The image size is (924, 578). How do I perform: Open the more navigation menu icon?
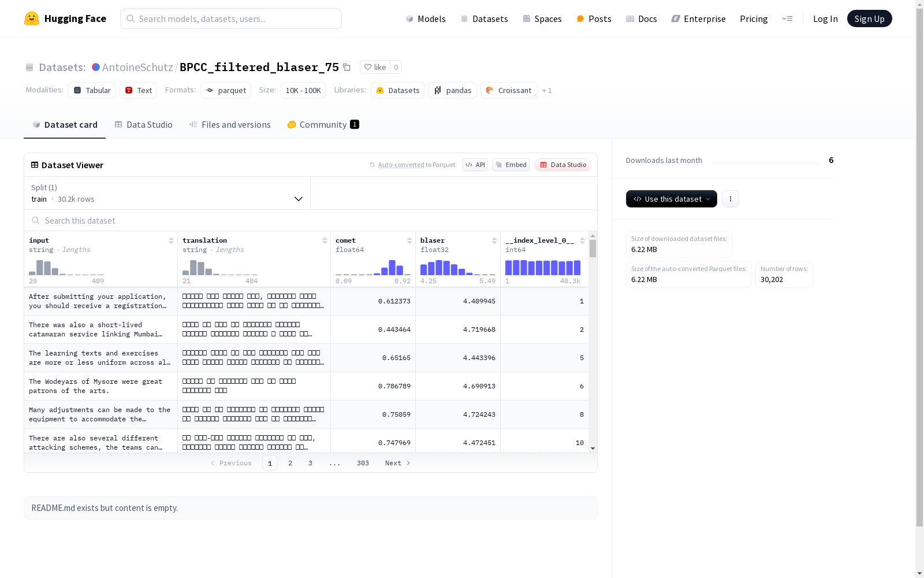coord(787,18)
